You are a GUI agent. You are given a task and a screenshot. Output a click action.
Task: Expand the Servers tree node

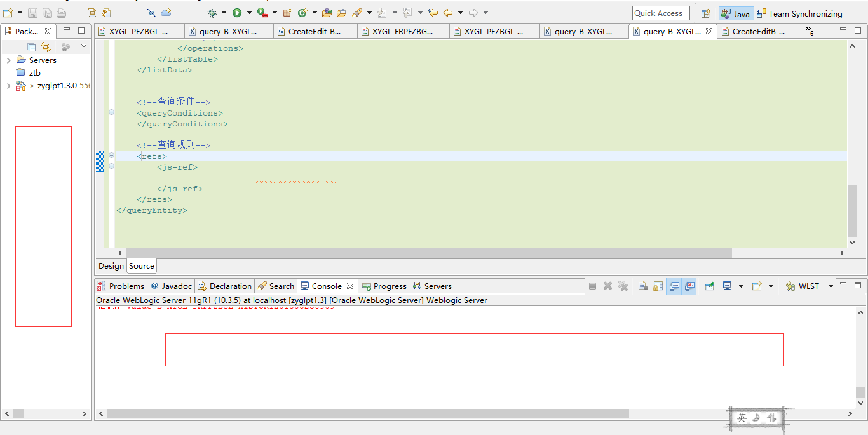click(x=8, y=60)
